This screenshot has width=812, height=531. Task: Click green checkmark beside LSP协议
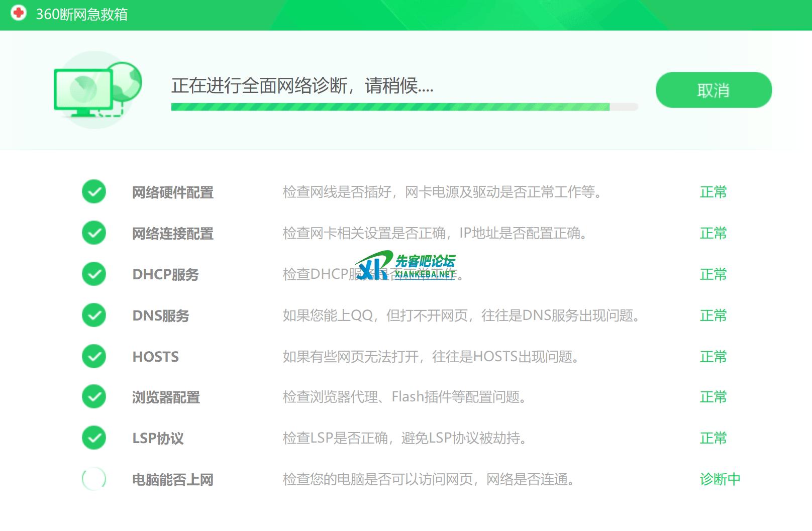click(94, 438)
